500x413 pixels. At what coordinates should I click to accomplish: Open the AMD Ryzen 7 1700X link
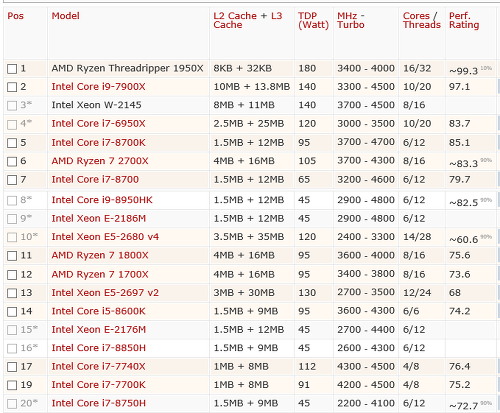[100, 275]
